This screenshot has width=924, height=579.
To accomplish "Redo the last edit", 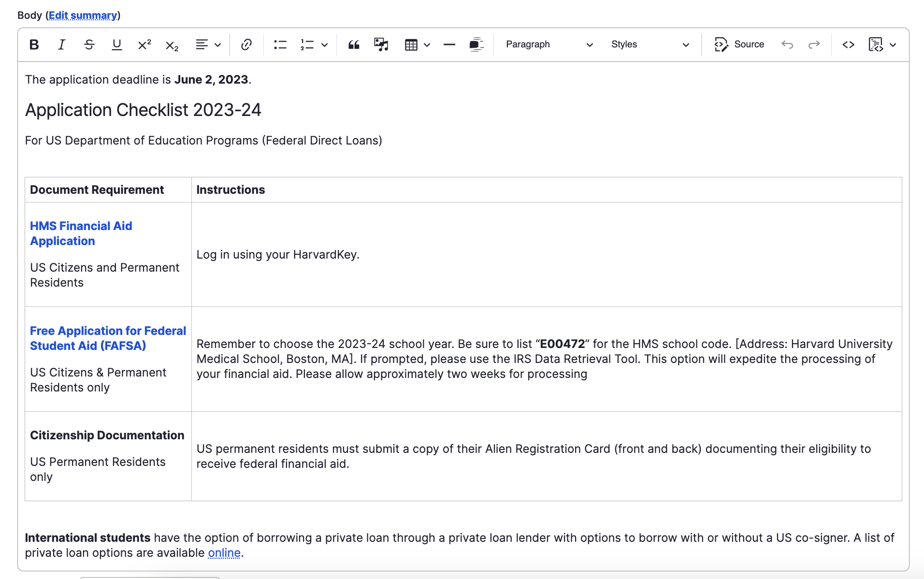I will point(814,44).
